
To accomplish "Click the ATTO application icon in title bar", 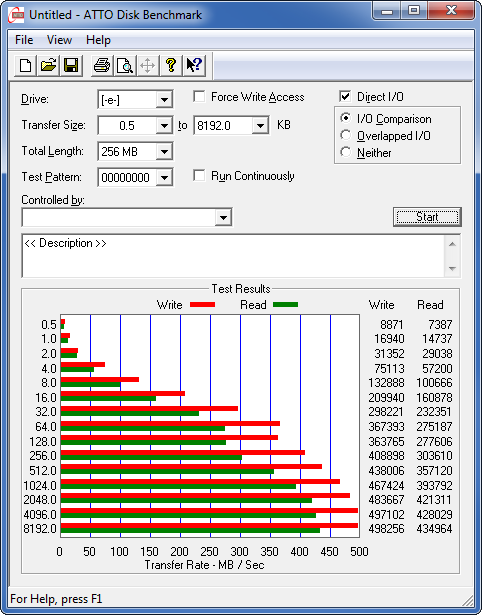I will (x=16, y=15).
